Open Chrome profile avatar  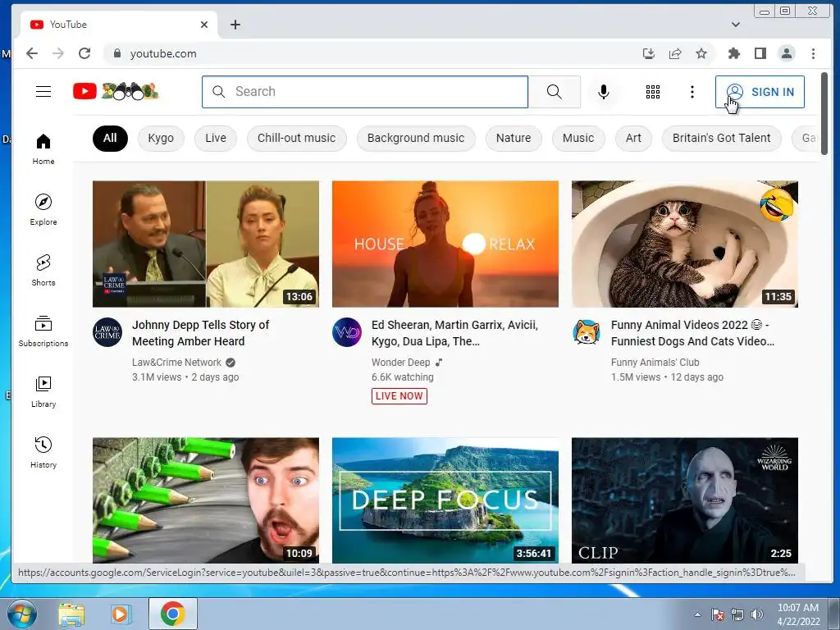[787, 53]
